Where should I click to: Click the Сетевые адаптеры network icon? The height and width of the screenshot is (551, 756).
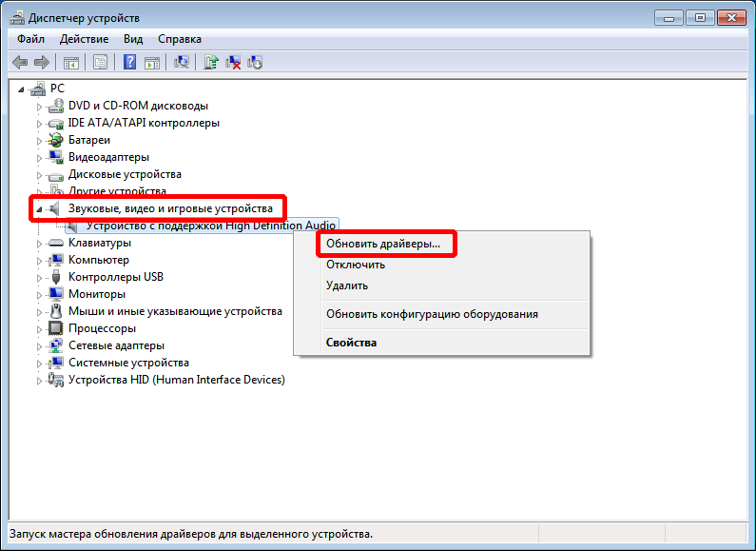coord(56,346)
